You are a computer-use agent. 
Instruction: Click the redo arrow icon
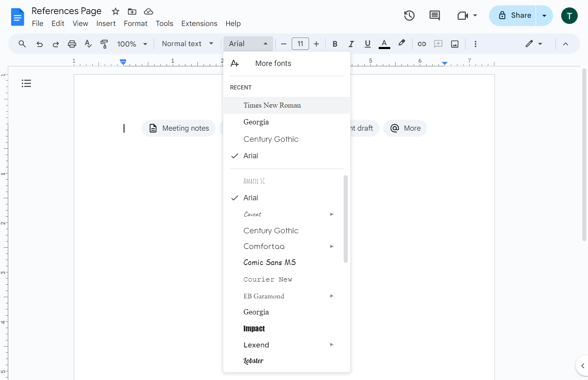(56, 44)
